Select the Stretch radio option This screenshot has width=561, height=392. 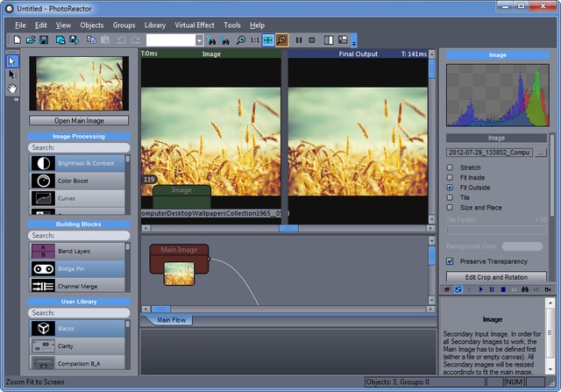click(x=451, y=167)
